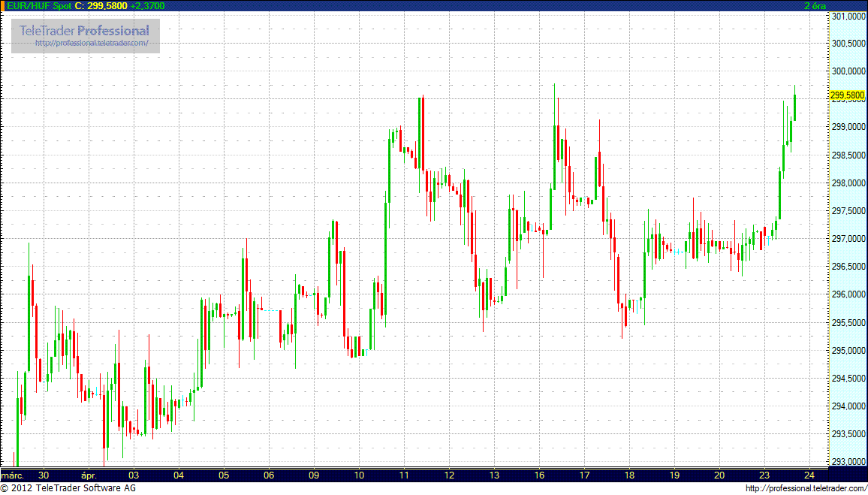Click the 297,5000 price axis label

pyautogui.click(x=849, y=211)
